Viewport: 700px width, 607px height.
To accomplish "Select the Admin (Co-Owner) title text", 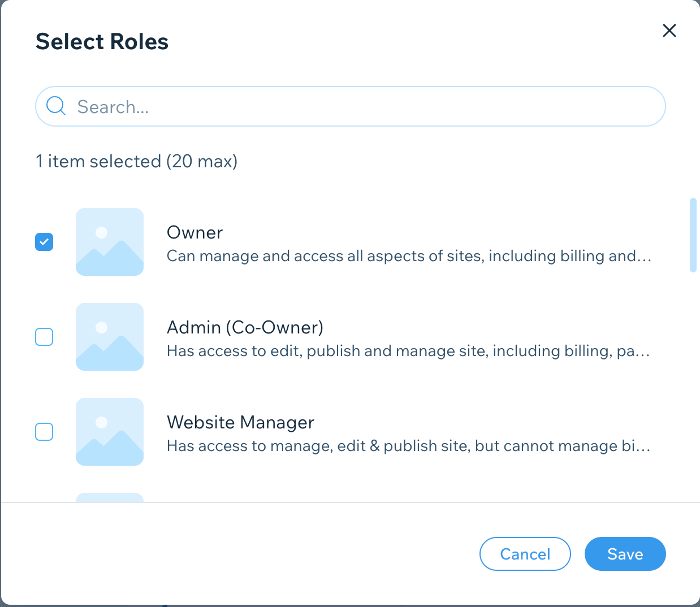I will pyautogui.click(x=245, y=327).
